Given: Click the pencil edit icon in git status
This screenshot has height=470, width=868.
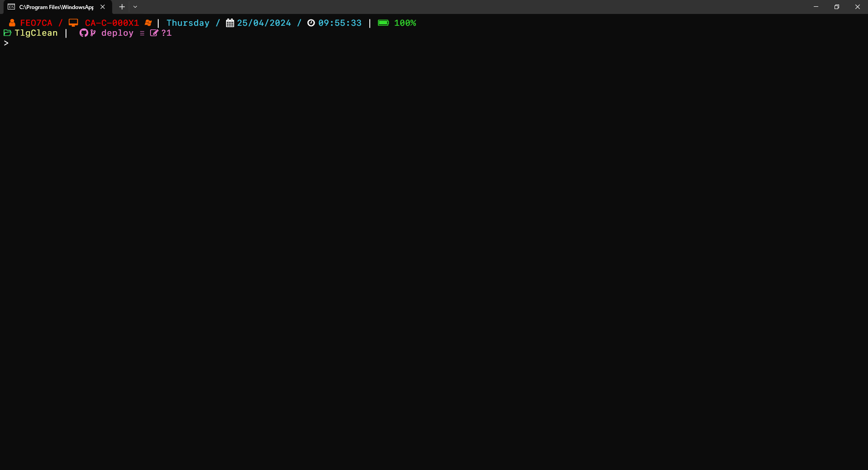Looking at the screenshot, I should tap(154, 33).
